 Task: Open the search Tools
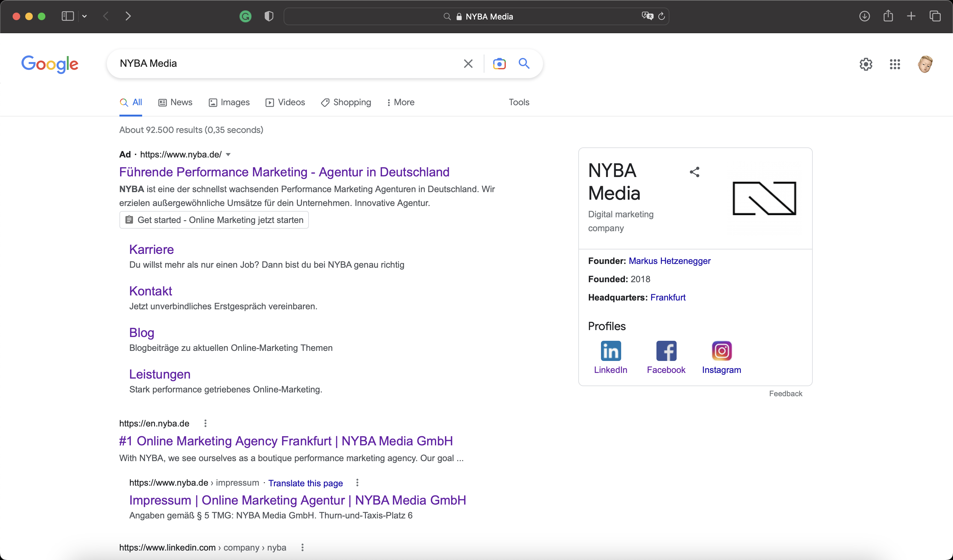[x=519, y=102]
